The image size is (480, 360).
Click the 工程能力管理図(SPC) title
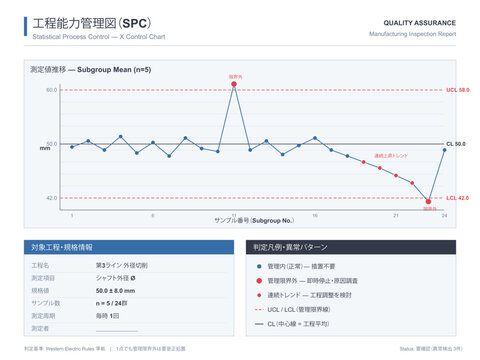(92, 23)
